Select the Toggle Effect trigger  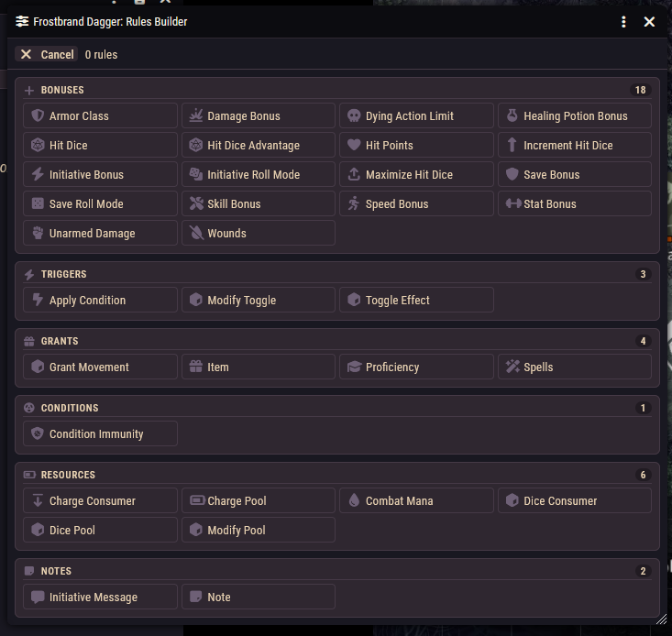(x=416, y=300)
